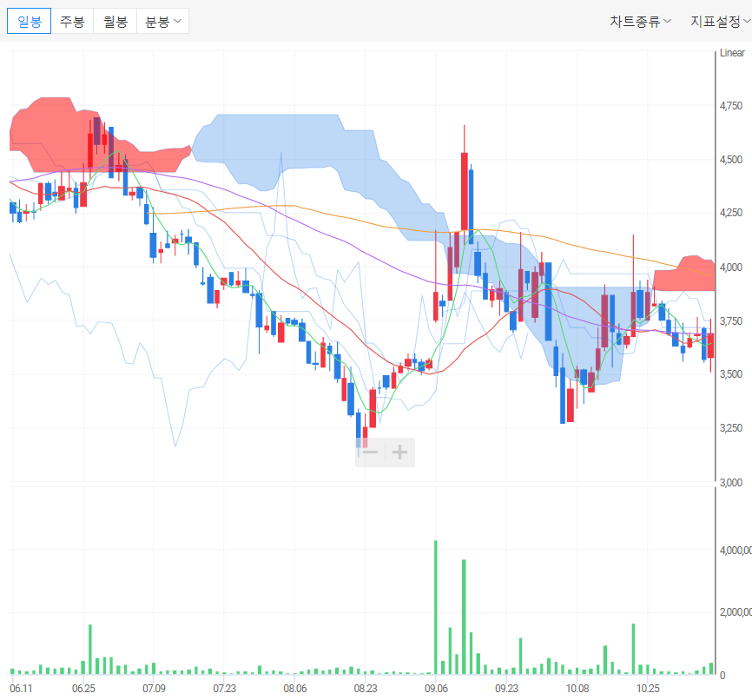Click the 06.25 date label
The height and width of the screenshot is (700, 752).
pyautogui.click(x=83, y=689)
